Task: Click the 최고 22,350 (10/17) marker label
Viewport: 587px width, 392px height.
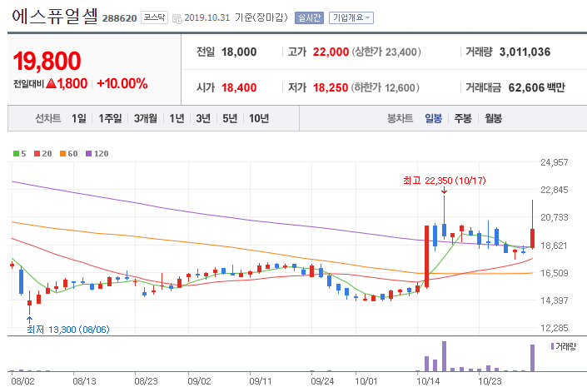Action: (445, 181)
